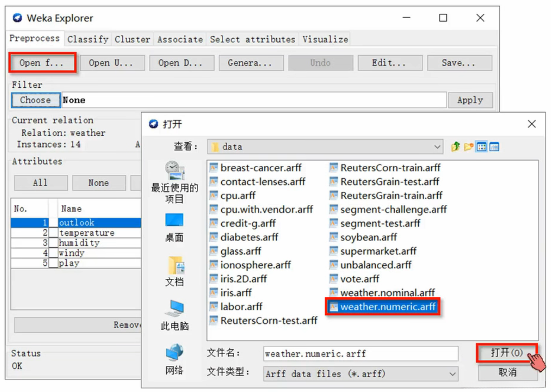Viewport: 551px width, 392px height.
Task: Select file iris.arff
Action: [x=231, y=292]
